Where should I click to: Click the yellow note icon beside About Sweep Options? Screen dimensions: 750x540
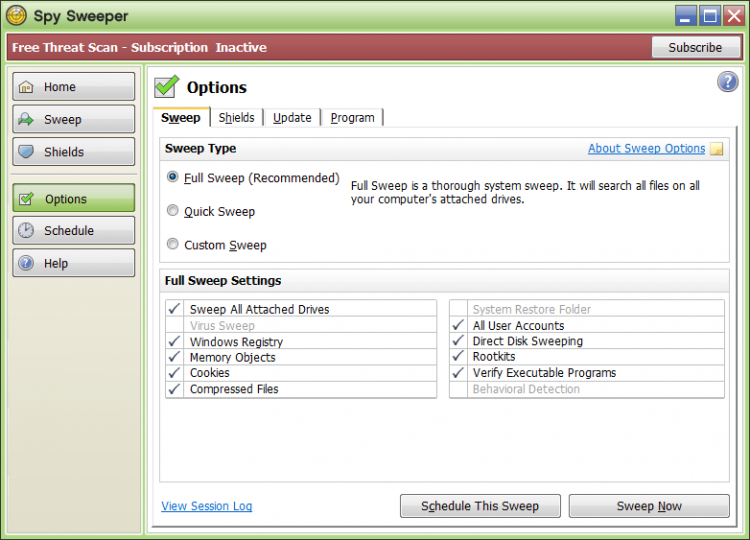tap(716, 149)
